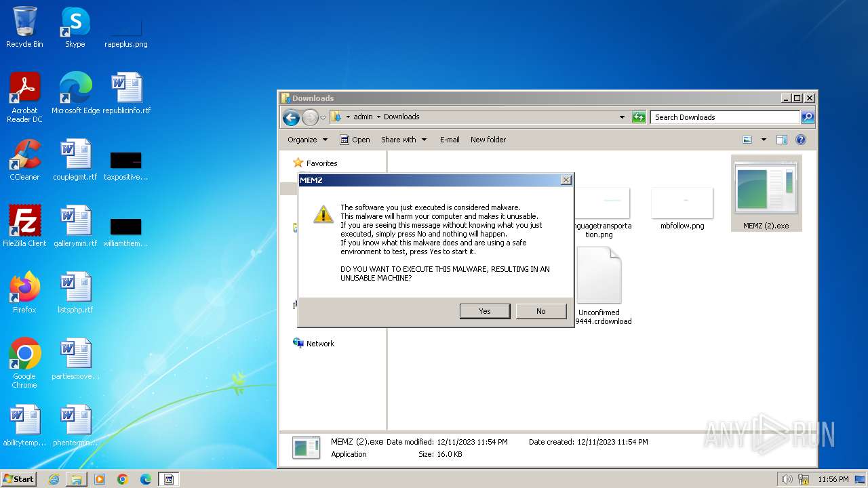Image resolution: width=868 pixels, height=488 pixels.
Task: Open the Organize menu
Action: tap(307, 140)
